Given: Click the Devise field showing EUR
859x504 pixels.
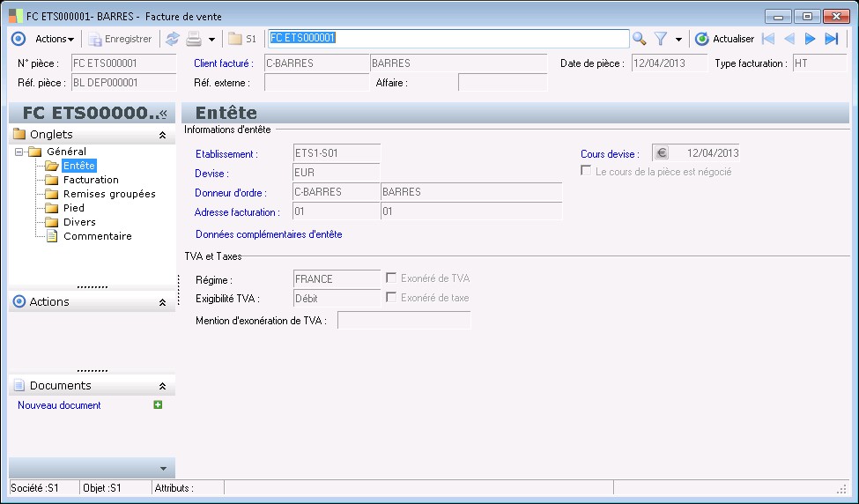Looking at the screenshot, I should [337, 173].
